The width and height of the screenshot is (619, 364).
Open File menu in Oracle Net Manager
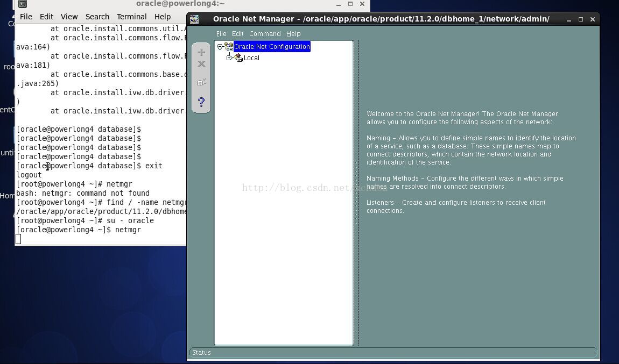tap(221, 34)
